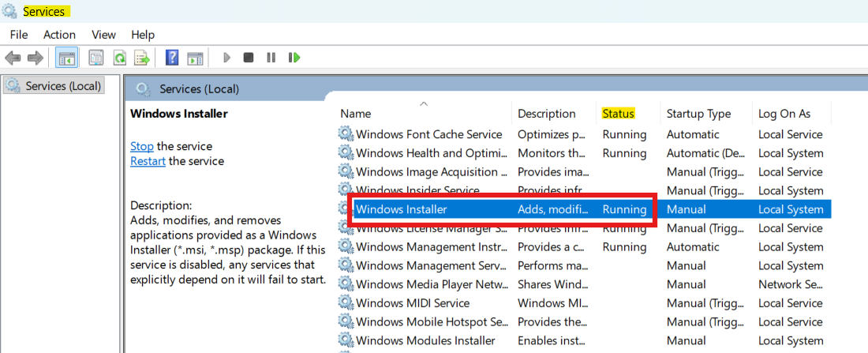
Task: Click the Stop the service link
Action: tap(142, 146)
